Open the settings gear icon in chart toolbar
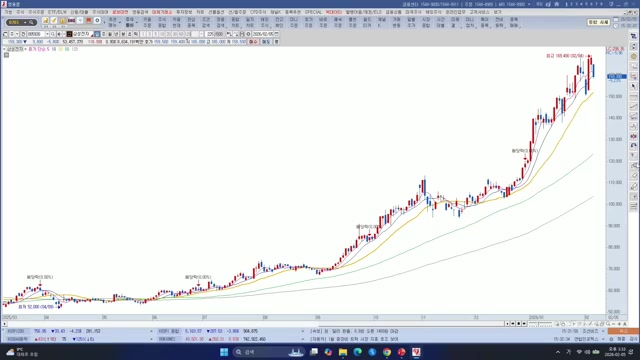Viewport: 640px width, 360px height. click(x=248, y=34)
